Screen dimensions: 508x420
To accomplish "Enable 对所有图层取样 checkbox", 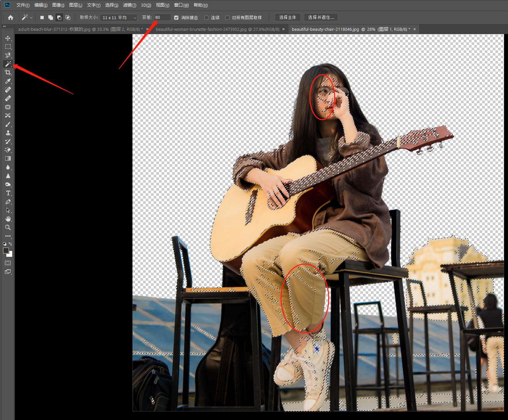I will click(x=227, y=18).
